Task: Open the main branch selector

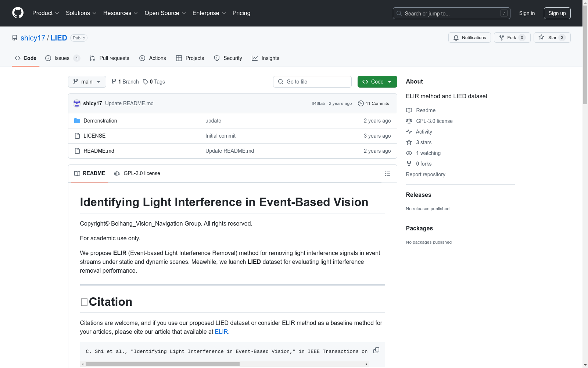Action: pyautogui.click(x=87, y=82)
